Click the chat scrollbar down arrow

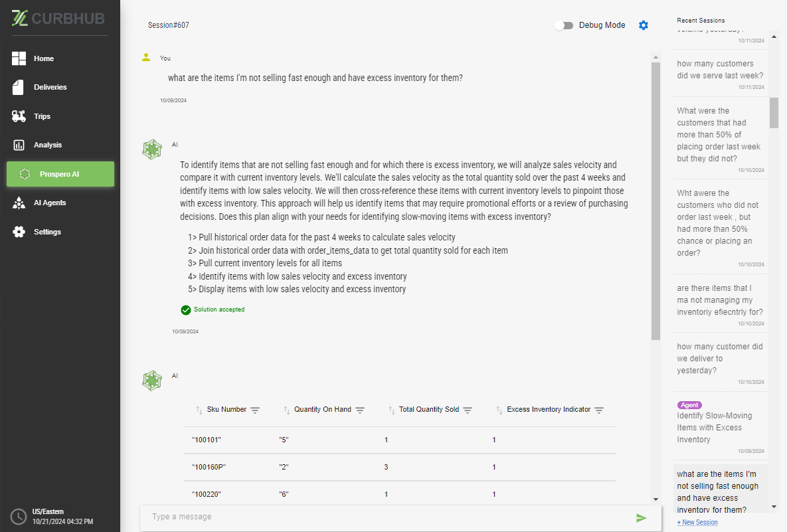click(656, 499)
